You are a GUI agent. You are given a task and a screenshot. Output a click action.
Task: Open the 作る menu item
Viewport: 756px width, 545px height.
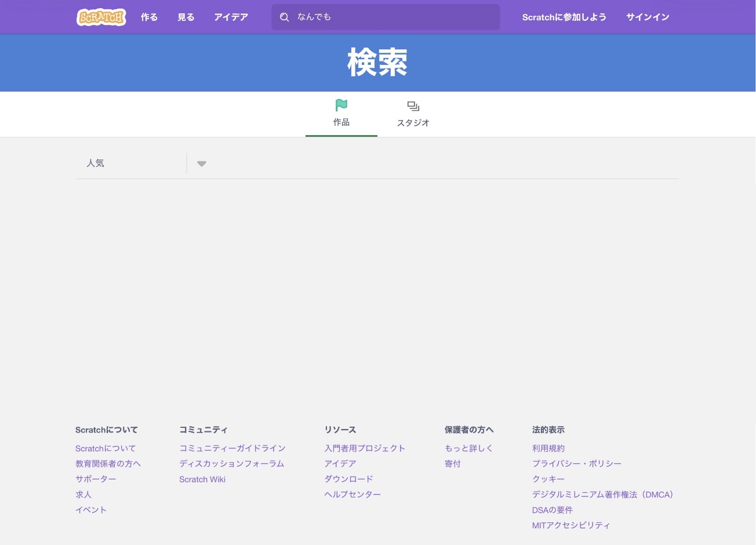point(149,17)
